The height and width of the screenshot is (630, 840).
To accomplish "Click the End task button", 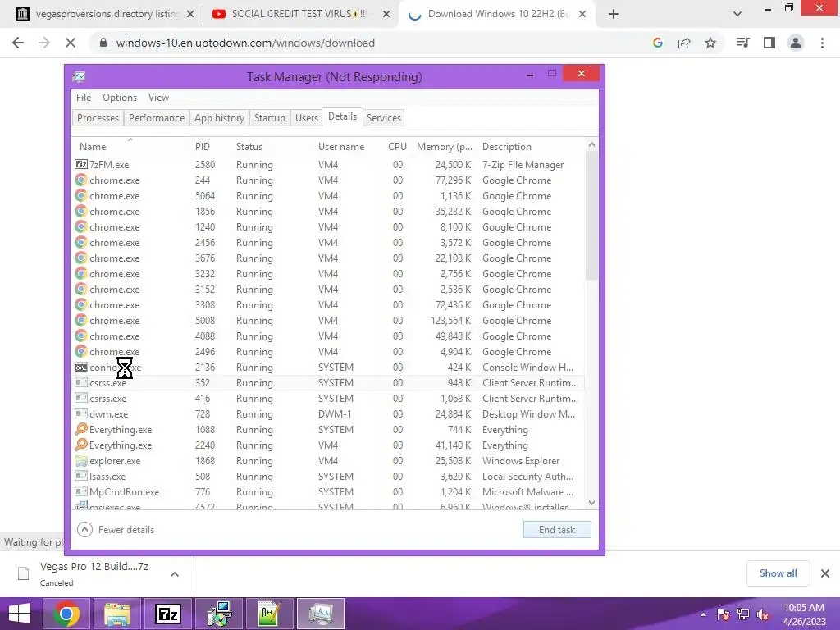I will 557,530.
